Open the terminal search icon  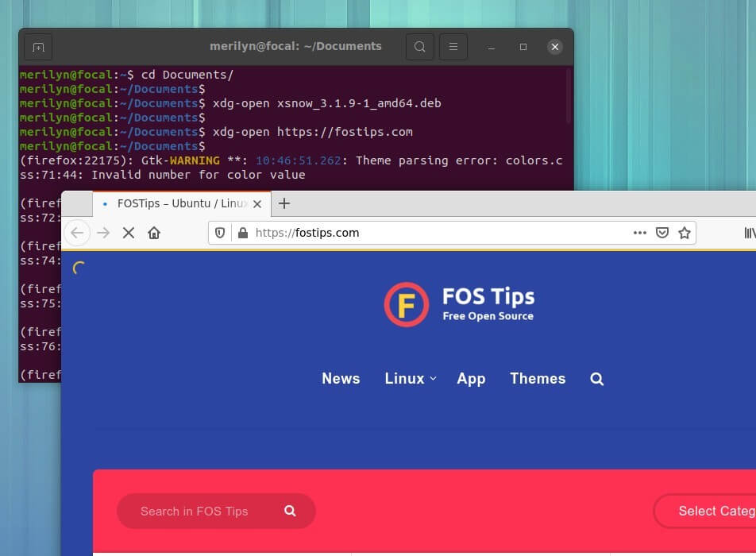pyautogui.click(x=420, y=47)
